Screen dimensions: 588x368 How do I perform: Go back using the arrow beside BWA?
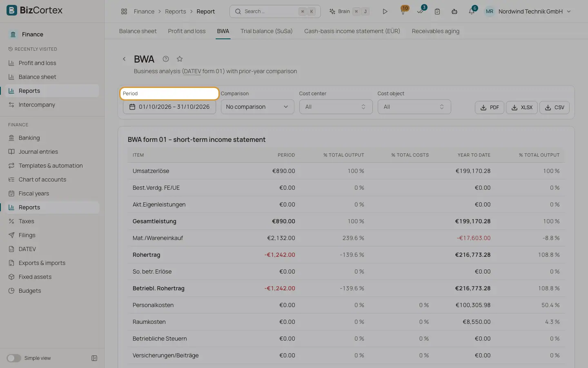coord(124,59)
